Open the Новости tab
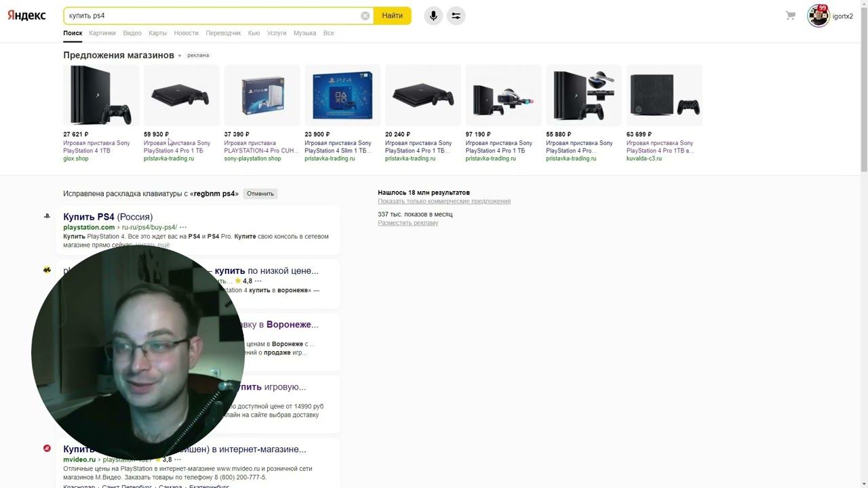Screen dimensions: 868x488 click(186, 33)
